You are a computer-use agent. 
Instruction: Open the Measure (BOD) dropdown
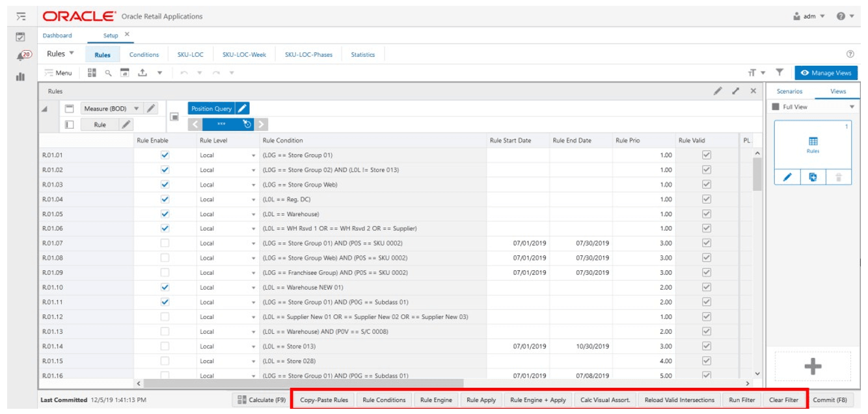coord(137,109)
